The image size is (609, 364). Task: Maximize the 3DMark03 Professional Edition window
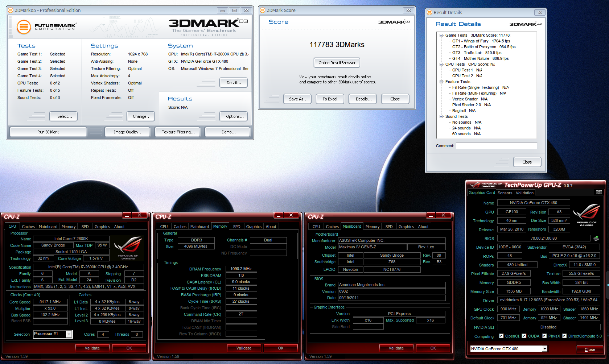click(x=234, y=10)
